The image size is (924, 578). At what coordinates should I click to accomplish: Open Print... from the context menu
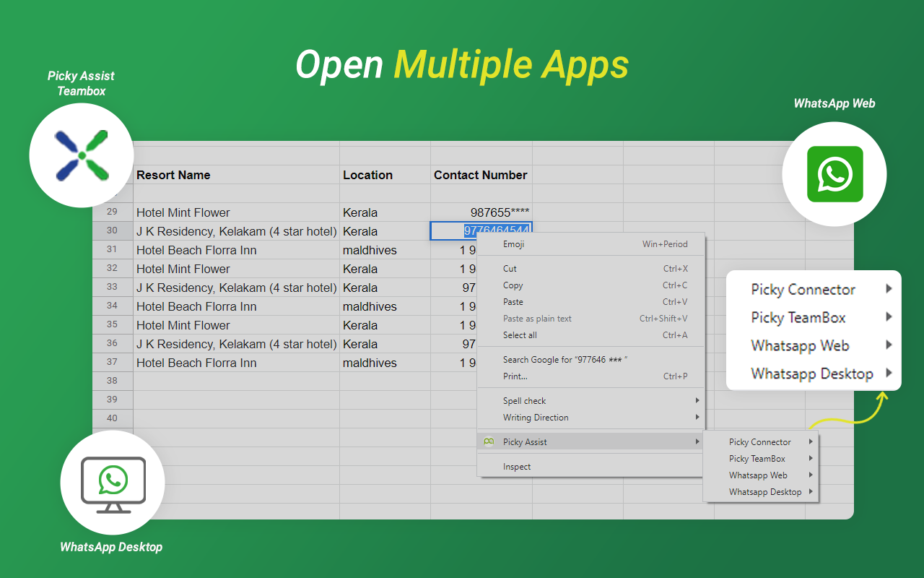click(x=590, y=376)
